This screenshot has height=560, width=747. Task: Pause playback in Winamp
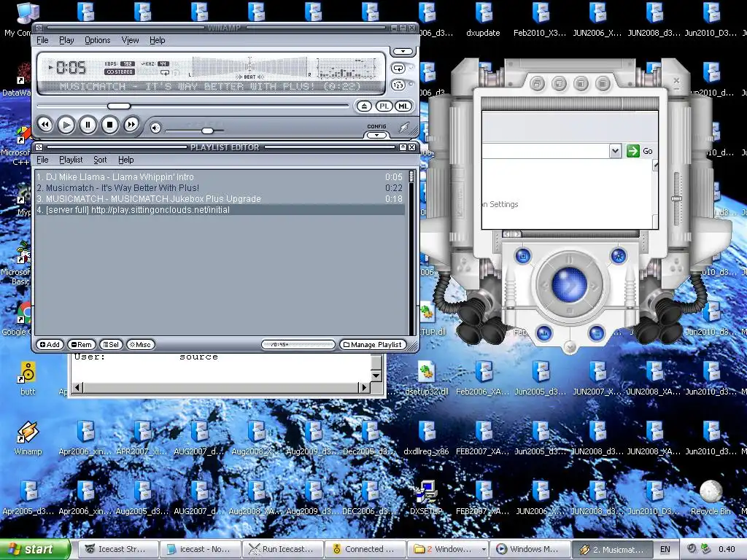tap(88, 125)
